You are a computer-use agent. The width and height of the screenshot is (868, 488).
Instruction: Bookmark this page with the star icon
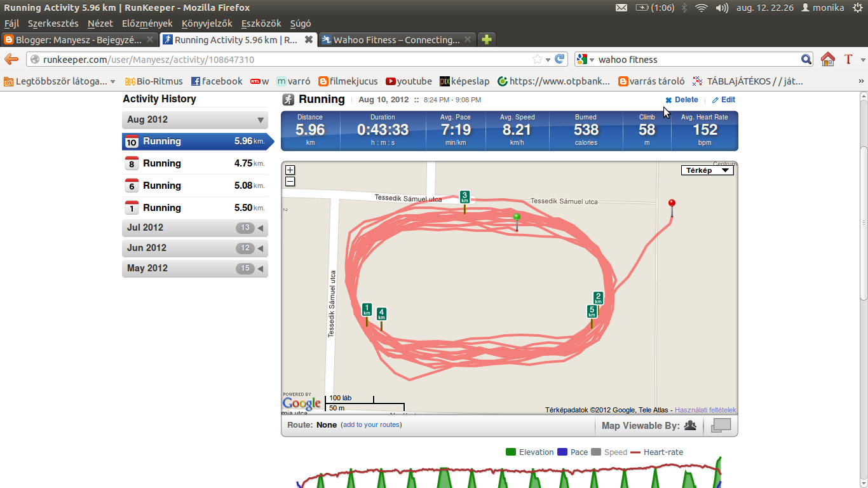click(x=538, y=59)
